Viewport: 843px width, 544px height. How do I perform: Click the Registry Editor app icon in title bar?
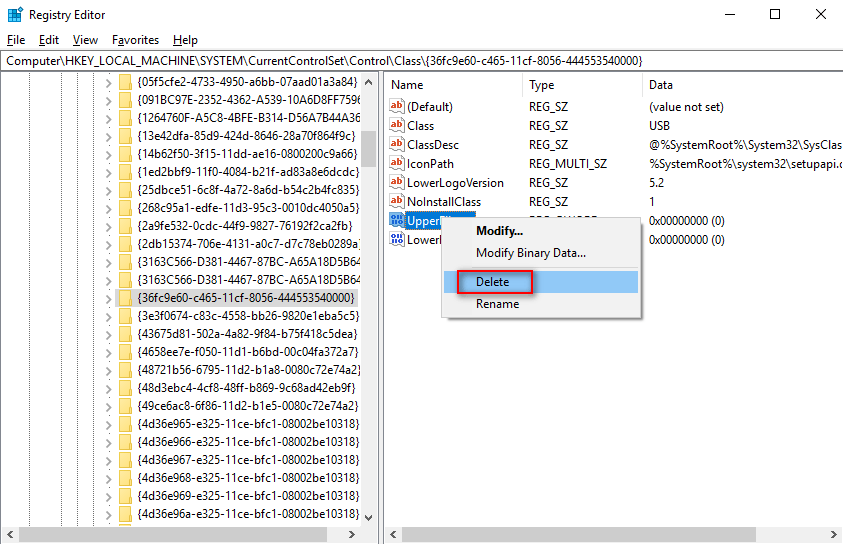[14, 14]
